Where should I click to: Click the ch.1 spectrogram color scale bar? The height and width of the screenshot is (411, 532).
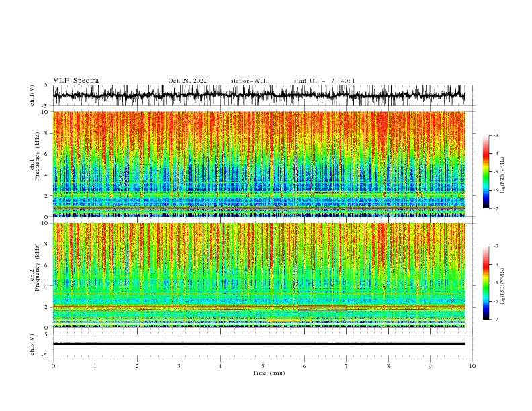tap(486, 172)
